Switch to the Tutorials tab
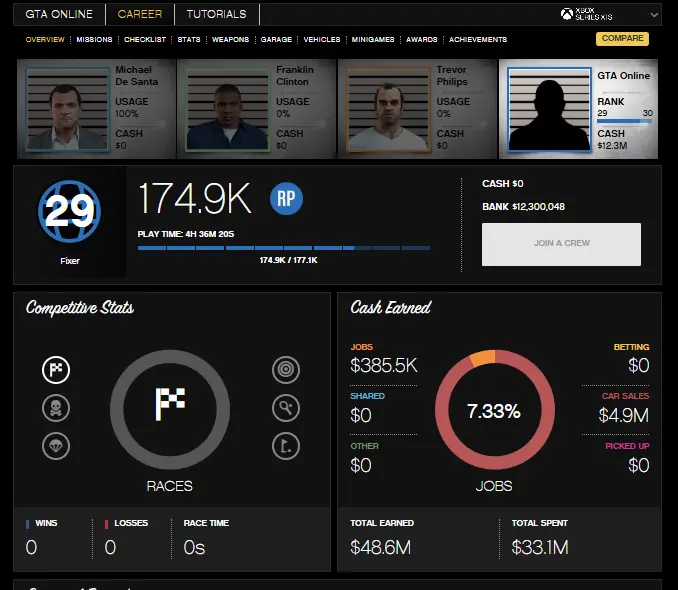 216,15
